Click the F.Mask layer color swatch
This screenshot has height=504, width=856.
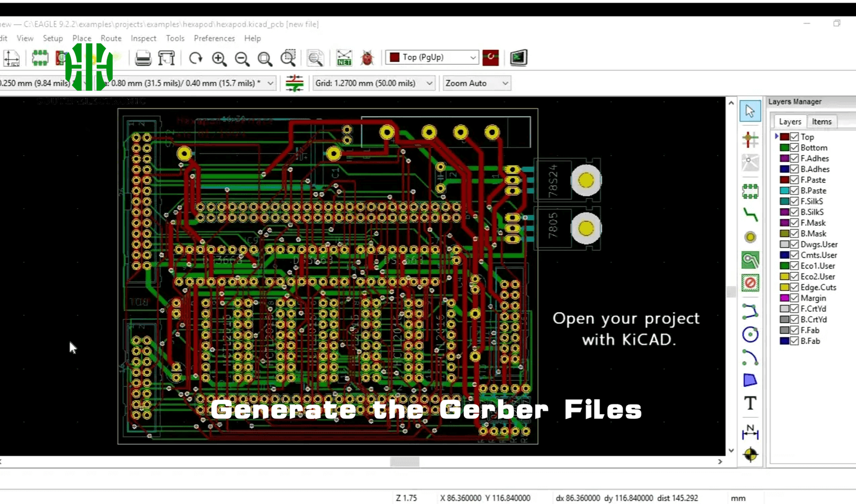784,223
